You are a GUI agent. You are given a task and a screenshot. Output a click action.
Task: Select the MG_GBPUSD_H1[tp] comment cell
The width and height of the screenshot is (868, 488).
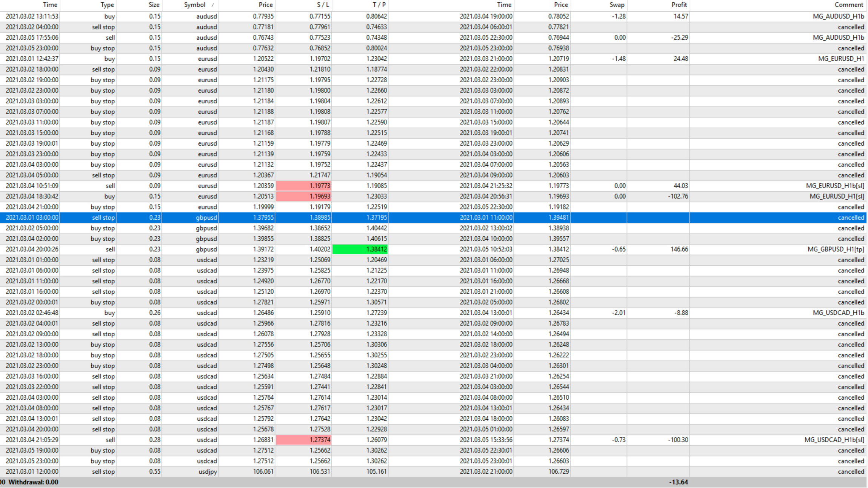[835, 249]
